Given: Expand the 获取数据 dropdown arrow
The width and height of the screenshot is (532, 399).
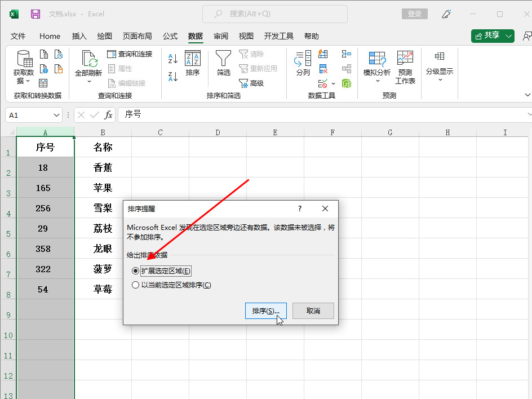Looking at the screenshot, I should point(28,81).
